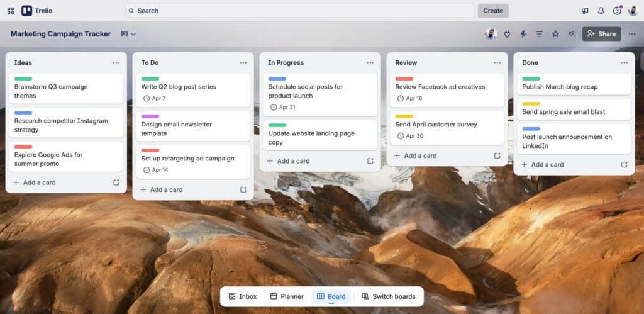
Task: Click the Marketing Campaign Tracker board title
Action: coord(61,34)
